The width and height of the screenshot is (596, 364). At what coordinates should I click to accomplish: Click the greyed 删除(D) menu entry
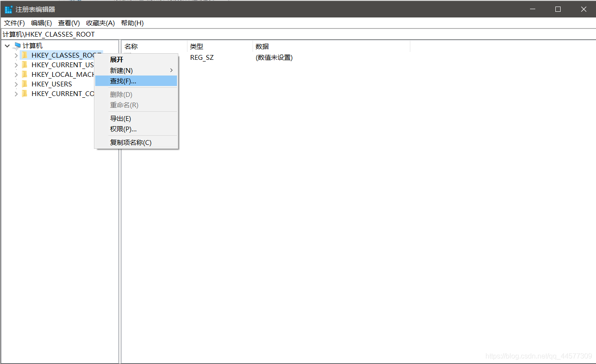click(136, 94)
